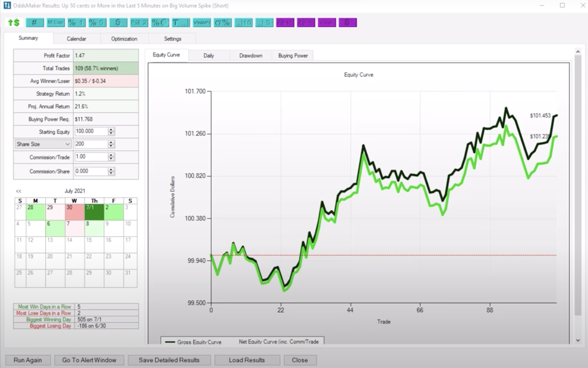Select the Market Cap icon
The image size is (588, 368).
55,22
